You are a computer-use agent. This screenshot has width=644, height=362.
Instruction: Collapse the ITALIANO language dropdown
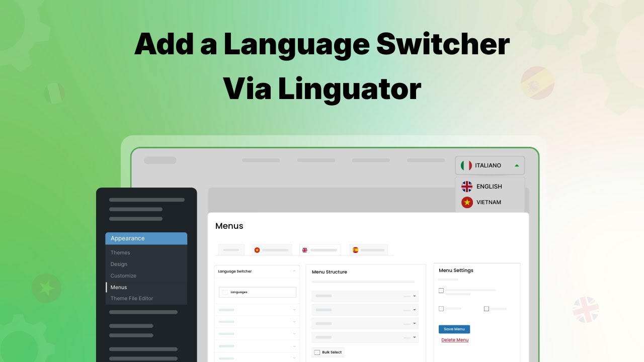(x=516, y=165)
